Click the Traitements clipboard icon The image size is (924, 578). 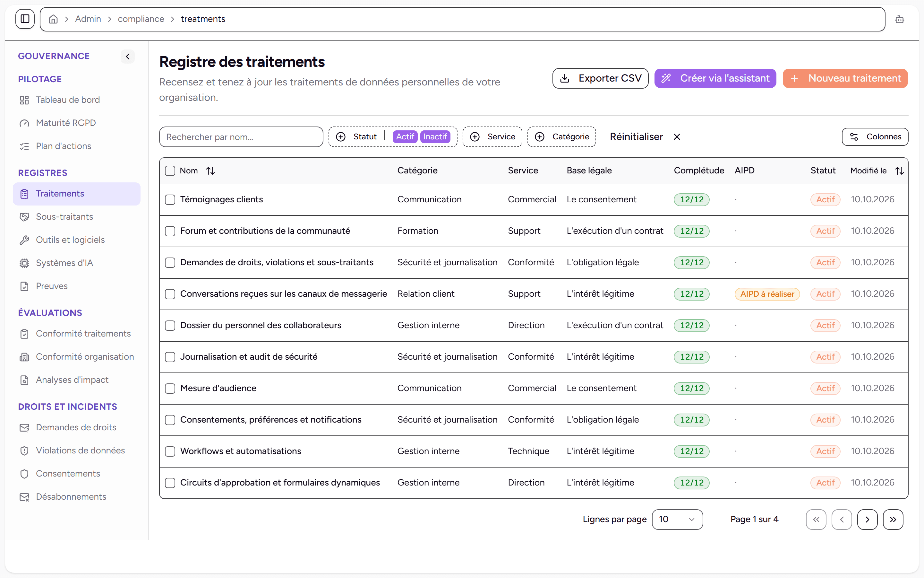point(24,194)
